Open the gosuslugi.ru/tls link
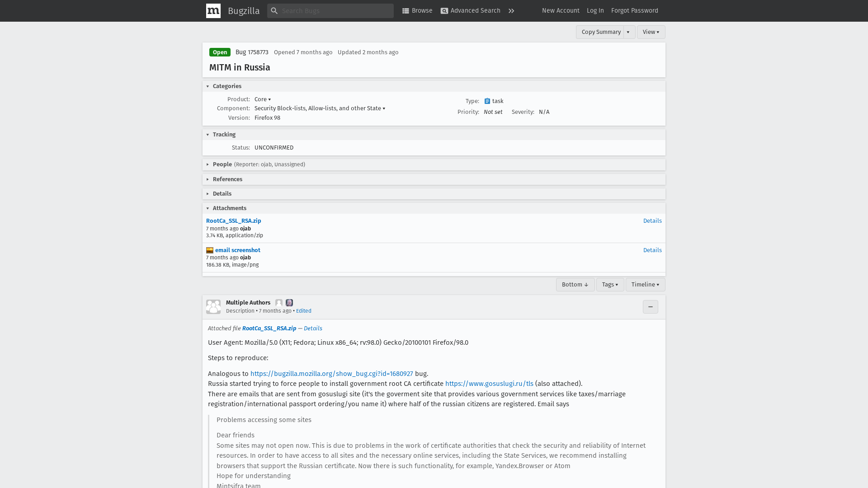 pyautogui.click(x=489, y=384)
